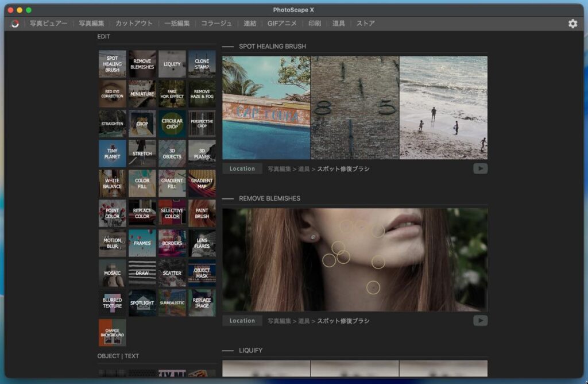This screenshot has height=384, width=588.
Task: Play the Spot Healing Brush video
Action: 481,168
